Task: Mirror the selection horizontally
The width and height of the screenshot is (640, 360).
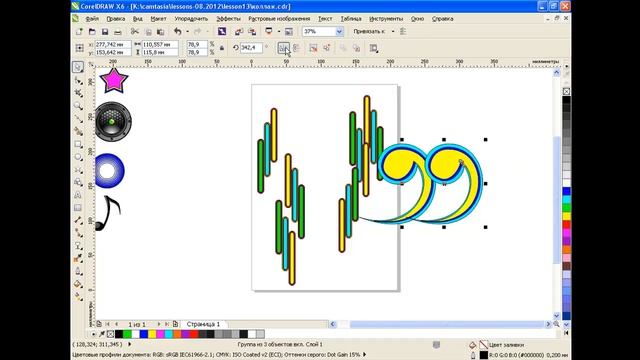Action: point(283,48)
